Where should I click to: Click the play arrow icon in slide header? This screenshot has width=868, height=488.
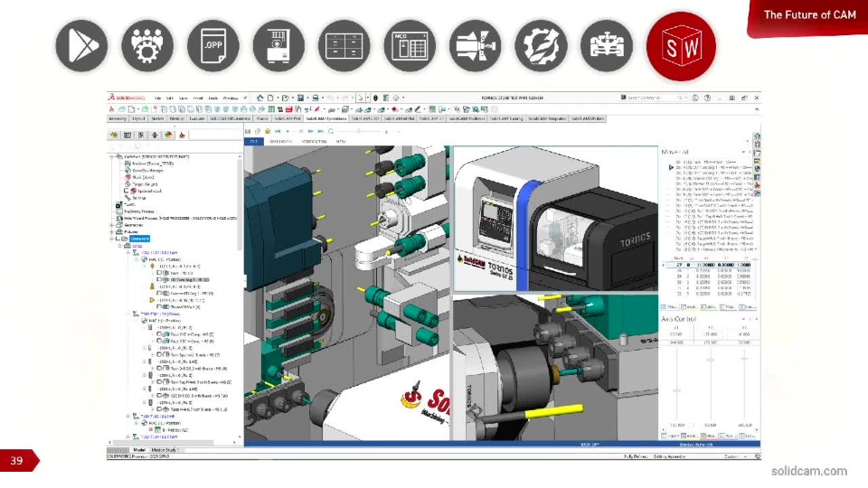click(x=81, y=45)
